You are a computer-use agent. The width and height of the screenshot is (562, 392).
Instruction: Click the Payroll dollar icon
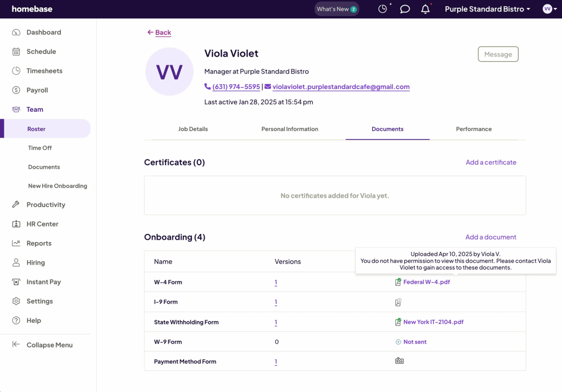pyautogui.click(x=16, y=90)
